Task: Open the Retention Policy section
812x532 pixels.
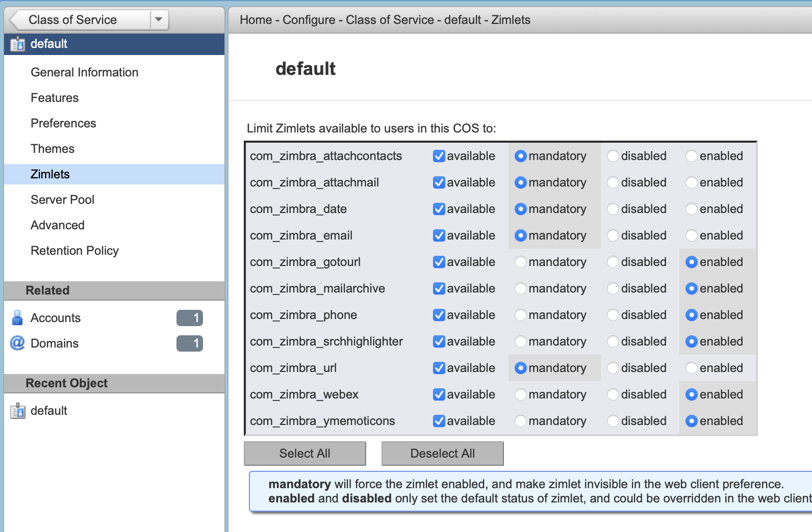Action: (74, 251)
